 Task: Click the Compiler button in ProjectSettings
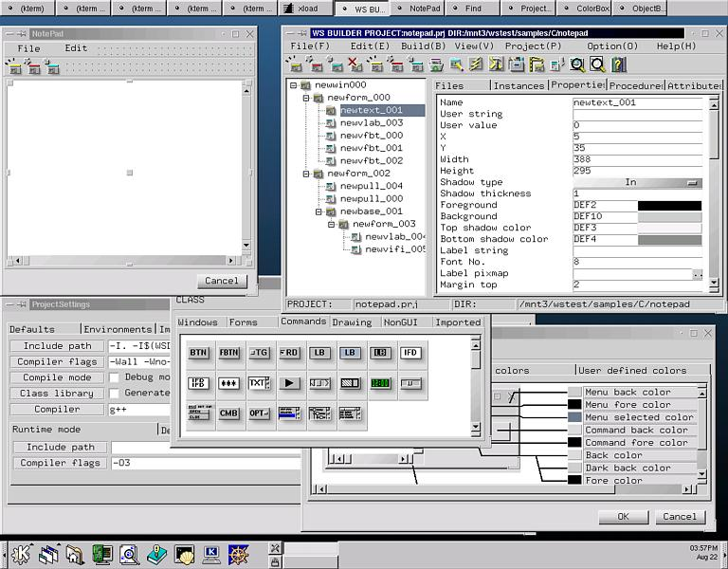57,409
